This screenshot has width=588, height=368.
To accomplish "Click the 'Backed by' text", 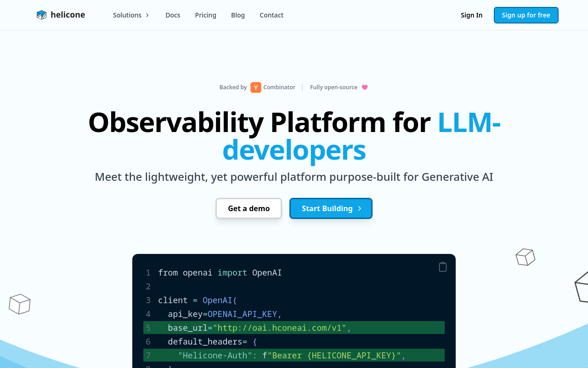I will [233, 87].
